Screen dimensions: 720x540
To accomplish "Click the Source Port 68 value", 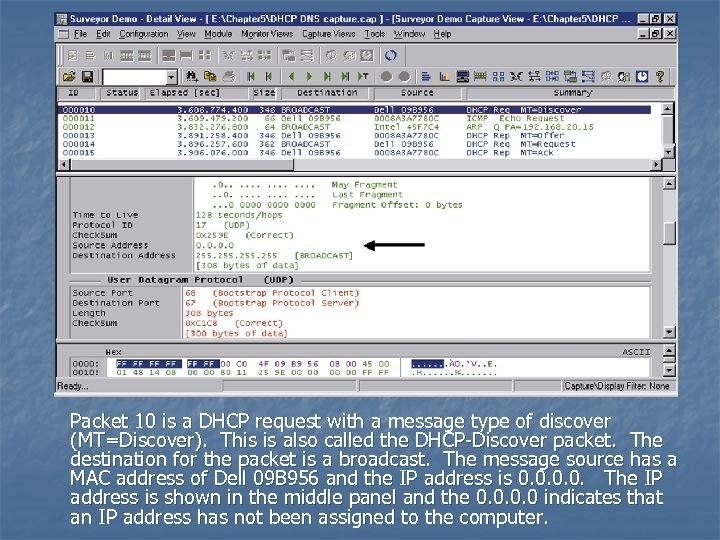I will click(x=190, y=293).
